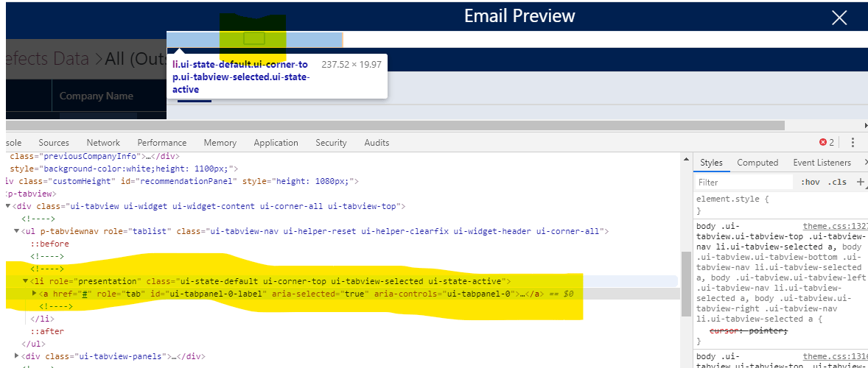Click the red error count indicator
The height and width of the screenshot is (368, 868).
tap(827, 143)
